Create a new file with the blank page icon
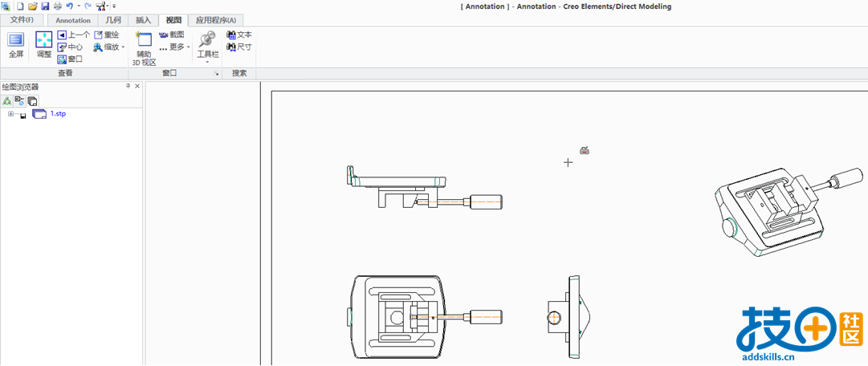 tap(21, 6)
